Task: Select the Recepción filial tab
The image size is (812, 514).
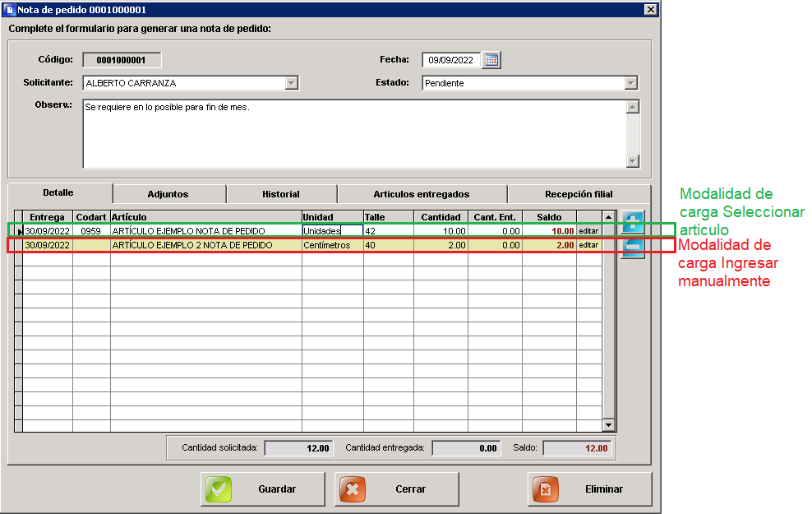Action: 579,194
